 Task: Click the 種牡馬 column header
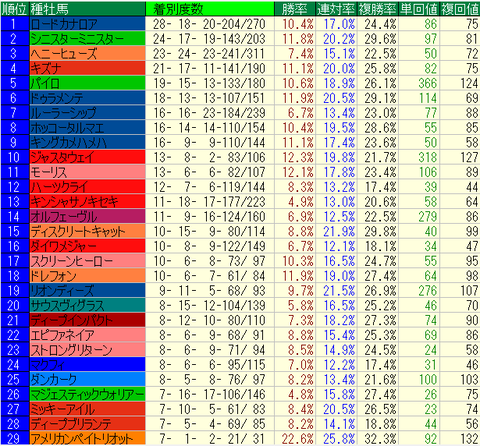[87, 9]
